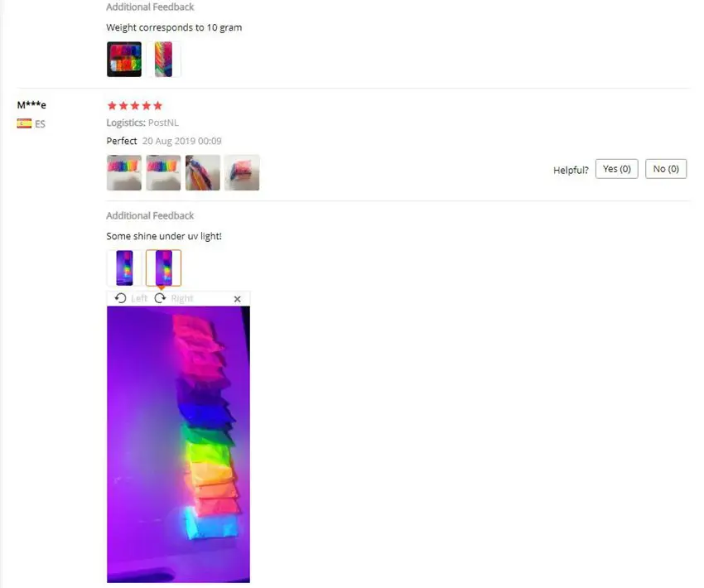Image resolution: width=704 pixels, height=588 pixels.
Task: Click the enlarged UV pigment photo
Action: [x=178, y=445]
